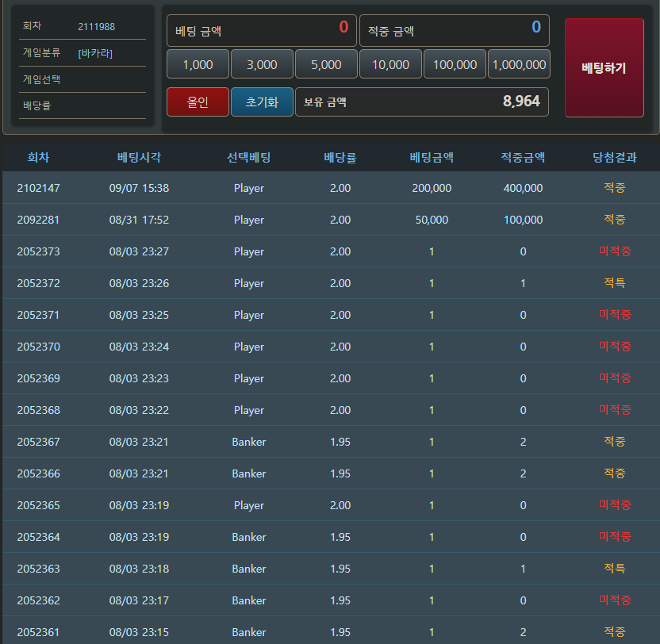Click 적특 result of round 2052372
The height and width of the screenshot is (644, 660).
pyautogui.click(x=615, y=282)
